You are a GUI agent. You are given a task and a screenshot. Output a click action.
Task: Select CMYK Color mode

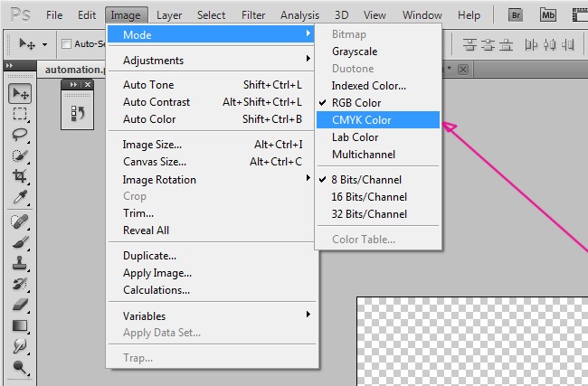click(361, 120)
